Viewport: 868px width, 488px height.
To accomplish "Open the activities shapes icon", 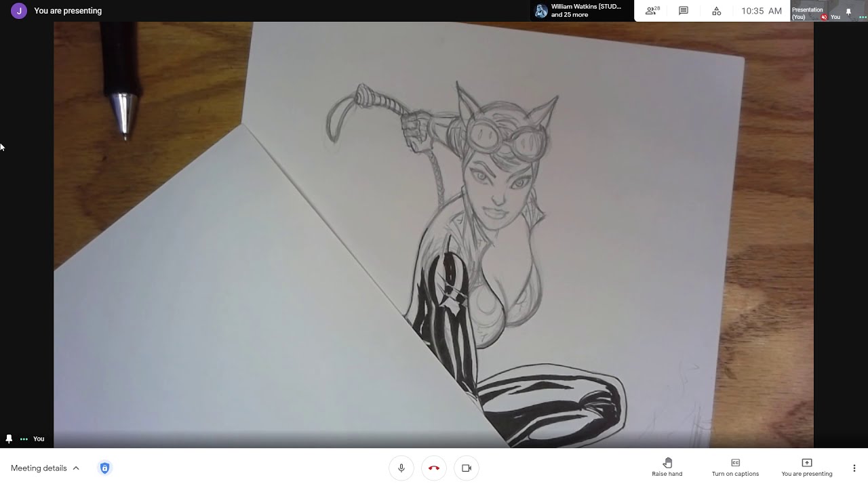I will [x=716, y=11].
